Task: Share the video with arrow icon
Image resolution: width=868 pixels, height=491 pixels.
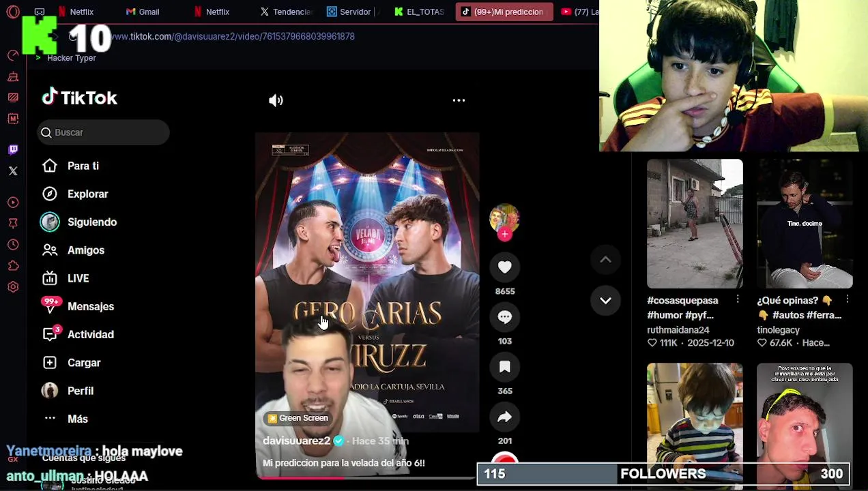Action: (x=505, y=417)
